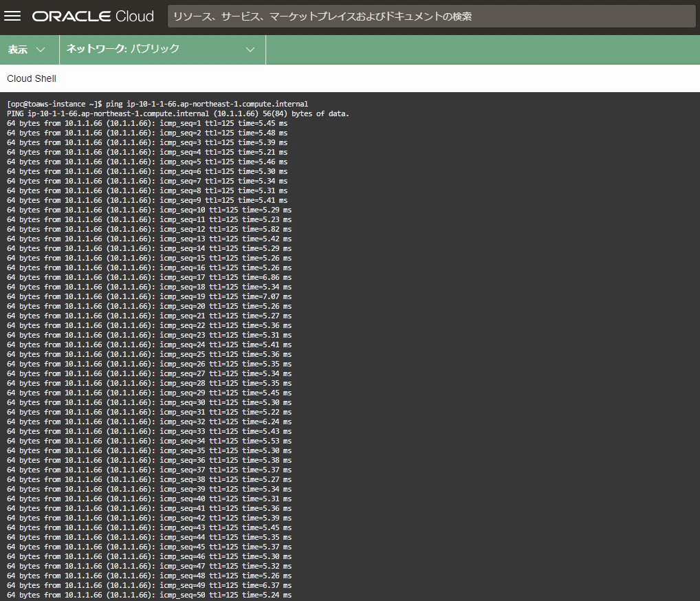This screenshot has height=601, width=700.
Task: Open the hamburger navigation menu
Action: (12, 17)
